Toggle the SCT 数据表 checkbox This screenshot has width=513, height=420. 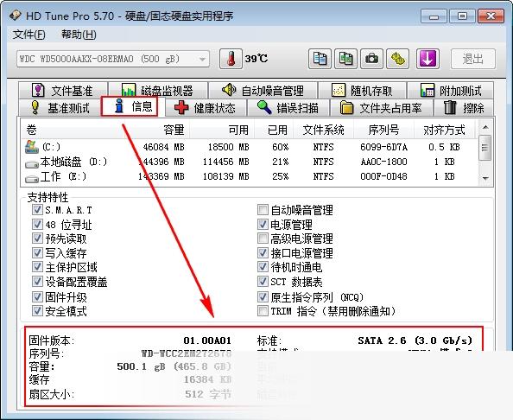pos(263,281)
